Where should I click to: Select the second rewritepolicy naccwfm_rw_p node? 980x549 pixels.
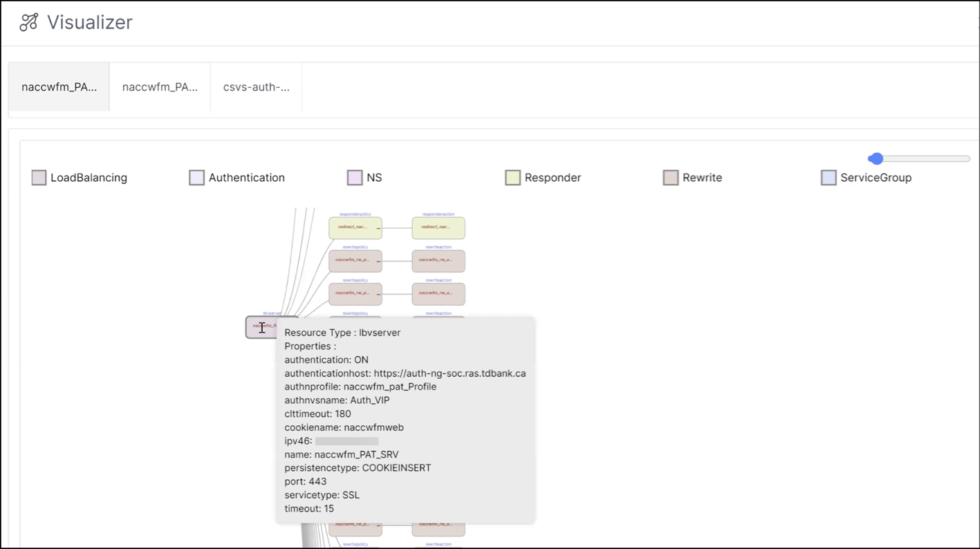[355, 294]
